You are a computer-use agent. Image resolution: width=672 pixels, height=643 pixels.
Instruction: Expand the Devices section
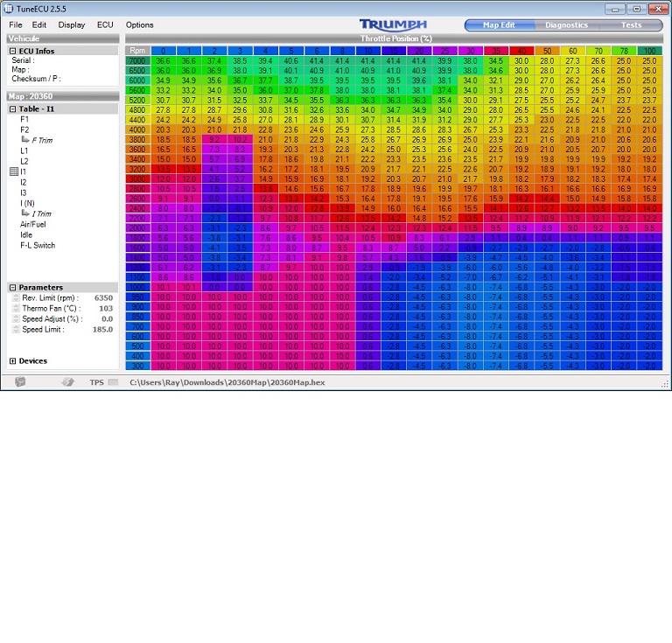click(12, 360)
